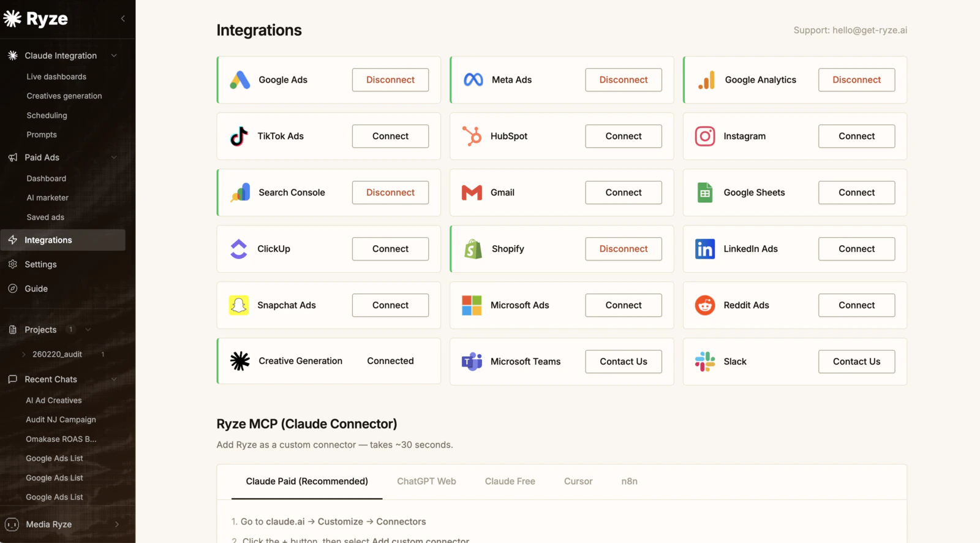The height and width of the screenshot is (543, 980).
Task: Click the Ryze logo icon
Action: [x=12, y=19]
